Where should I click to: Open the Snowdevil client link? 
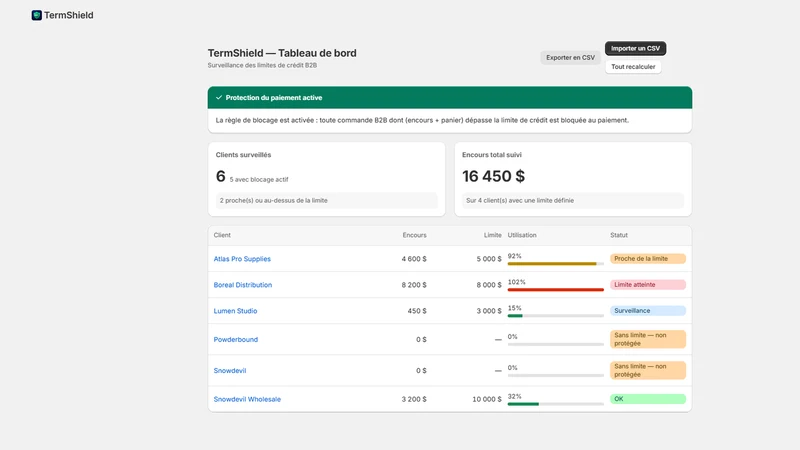(230, 370)
